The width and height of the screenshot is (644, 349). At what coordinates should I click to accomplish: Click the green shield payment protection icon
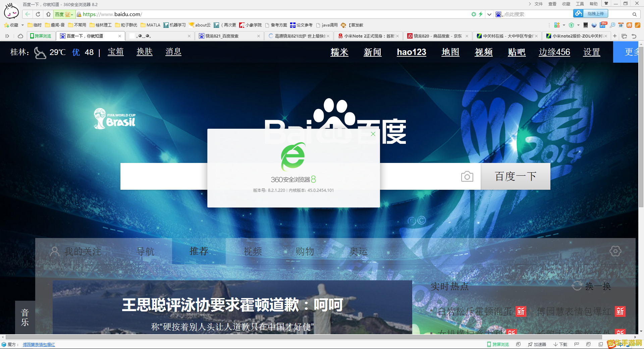click(572, 25)
